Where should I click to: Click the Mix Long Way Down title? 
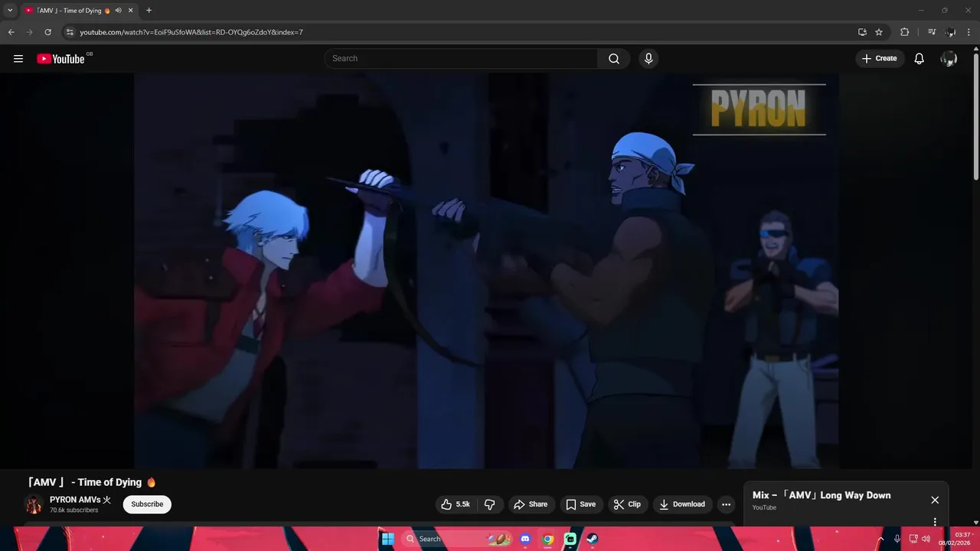[822, 495]
